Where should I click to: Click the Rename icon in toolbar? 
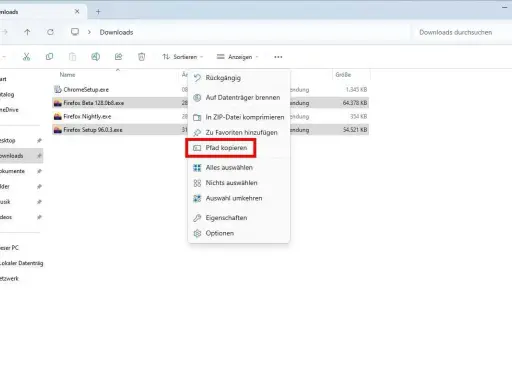95,57
